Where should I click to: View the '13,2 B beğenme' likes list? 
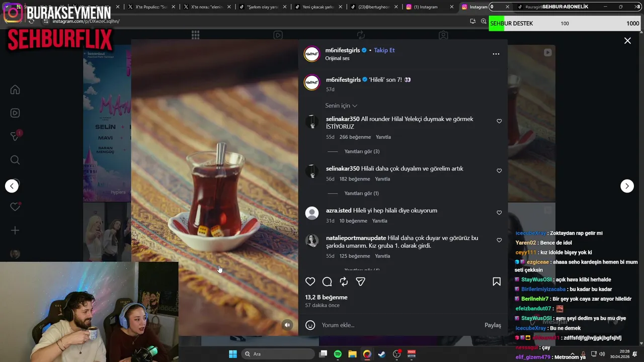tap(326, 297)
